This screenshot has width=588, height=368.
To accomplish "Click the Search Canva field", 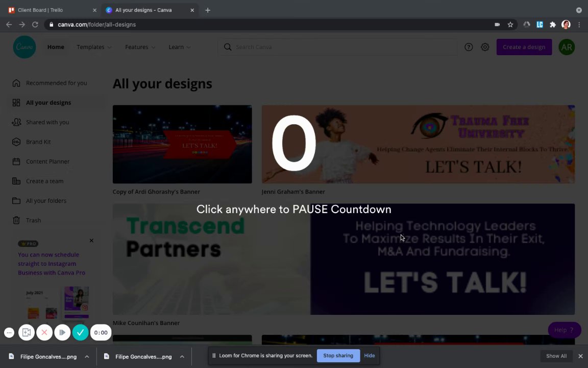I will (x=337, y=47).
